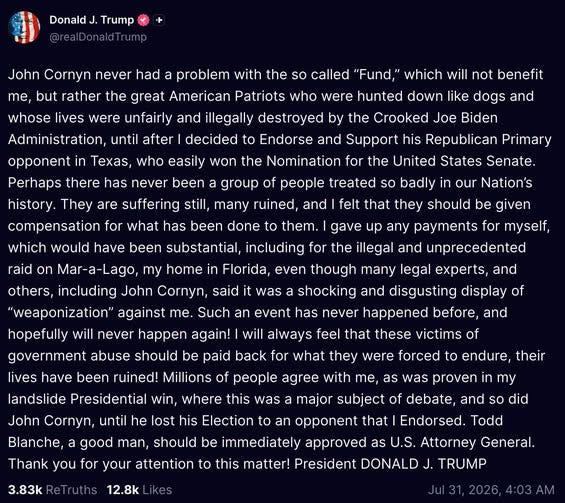This screenshot has height=503, width=565.
Task: Click the word "Mar-a-Lago" in the post
Action: [96, 270]
